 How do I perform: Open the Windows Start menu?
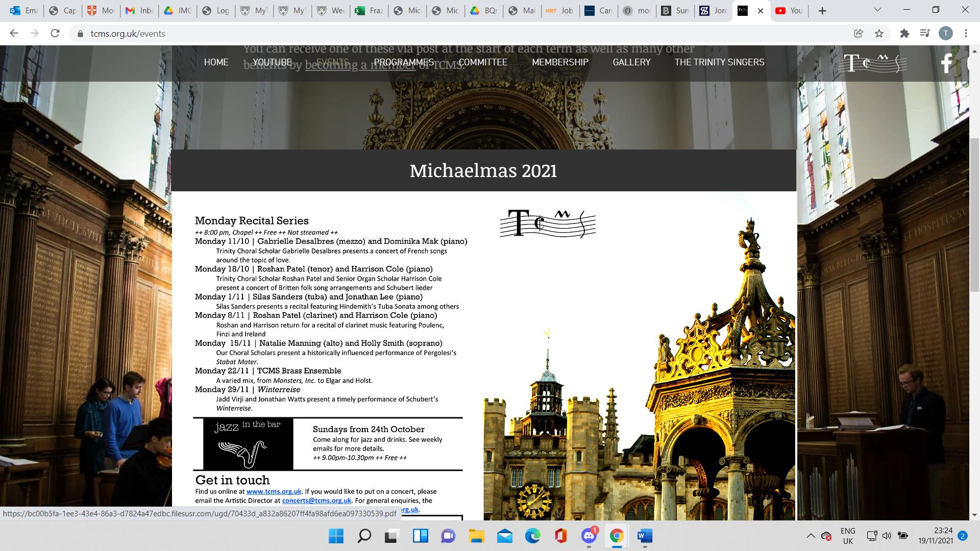(x=336, y=536)
